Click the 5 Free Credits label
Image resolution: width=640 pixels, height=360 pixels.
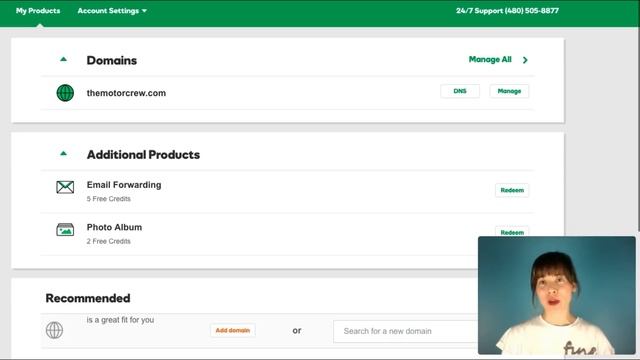pyautogui.click(x=109, y=199)
